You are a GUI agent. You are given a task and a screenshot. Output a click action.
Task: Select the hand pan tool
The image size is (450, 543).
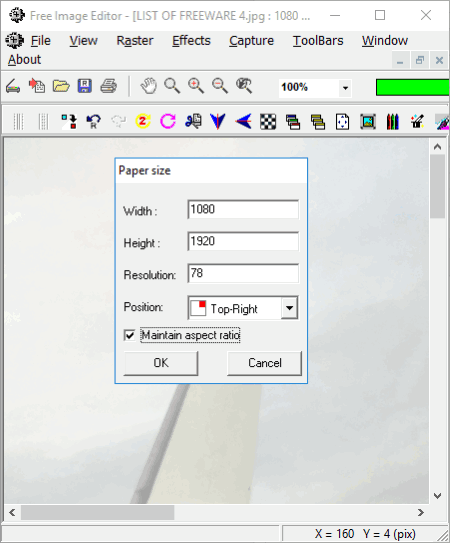(x=148, y=86)
